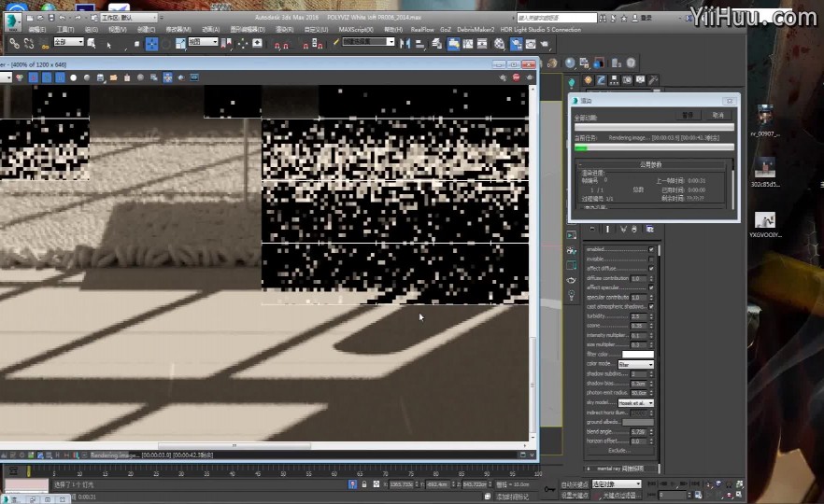824x504 pixels.
Task: Open the named selection sets dropdown
Action: [368, 41]
